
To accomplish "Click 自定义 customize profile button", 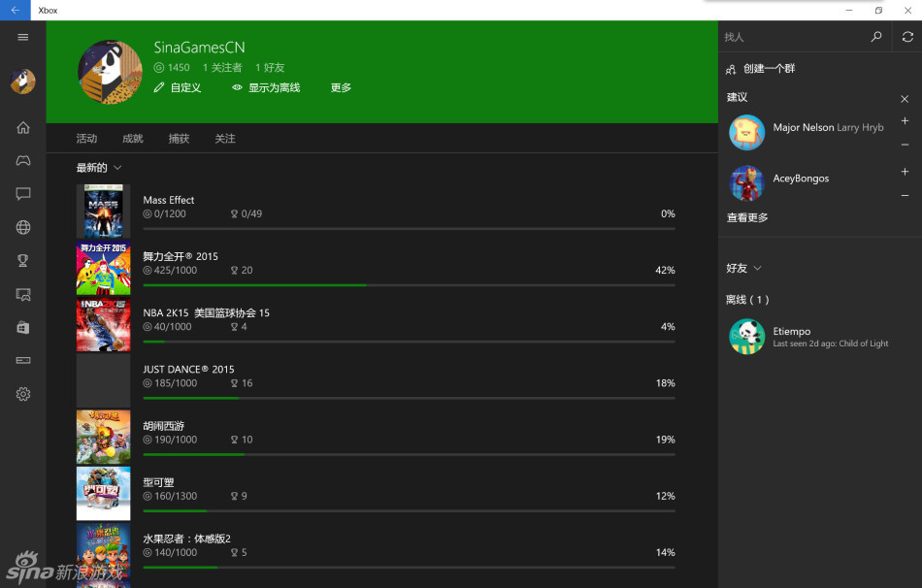I will (x=178, y=88).
